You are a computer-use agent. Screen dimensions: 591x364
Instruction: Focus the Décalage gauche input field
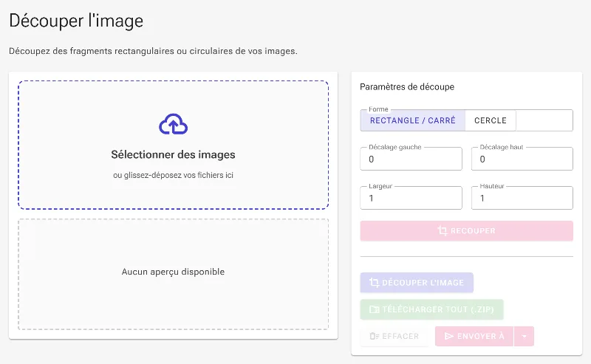[411, 159]
